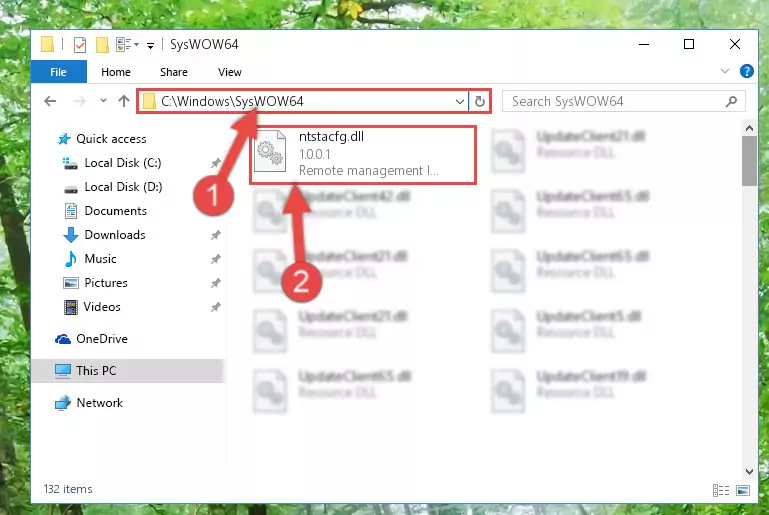Viewport: 769px width, 515px height.
Task: Go back with the left arrow
Action: 50,102
